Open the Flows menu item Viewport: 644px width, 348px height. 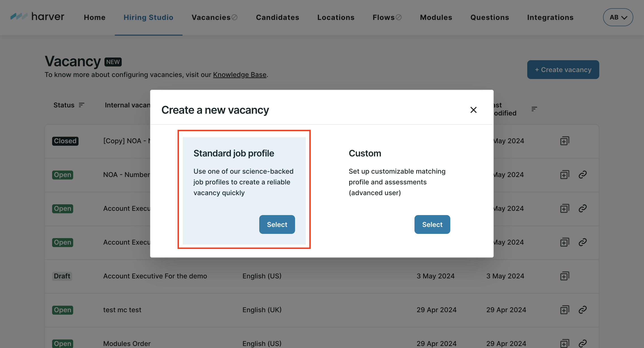387,17
